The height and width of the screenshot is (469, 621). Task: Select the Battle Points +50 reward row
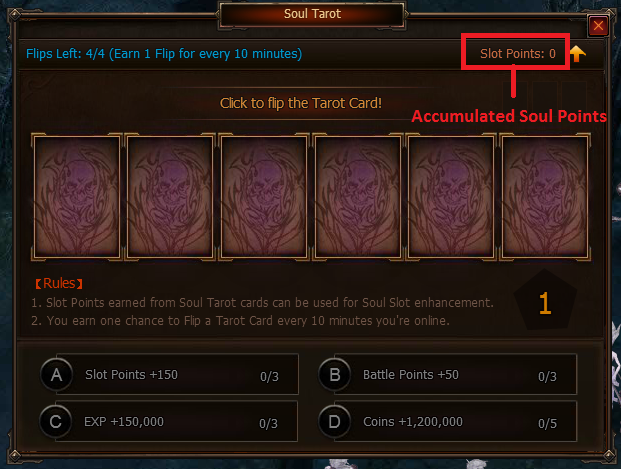[x=448, y=374]
